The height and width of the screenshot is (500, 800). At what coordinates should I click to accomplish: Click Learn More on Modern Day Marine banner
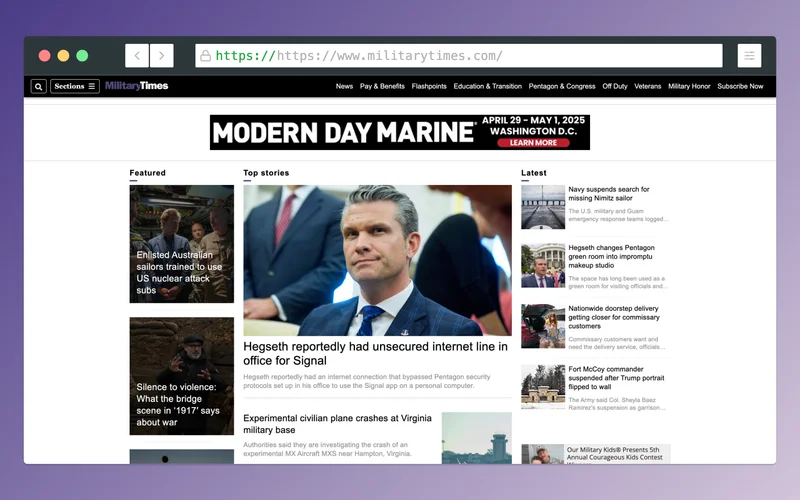tap(533, 143)
